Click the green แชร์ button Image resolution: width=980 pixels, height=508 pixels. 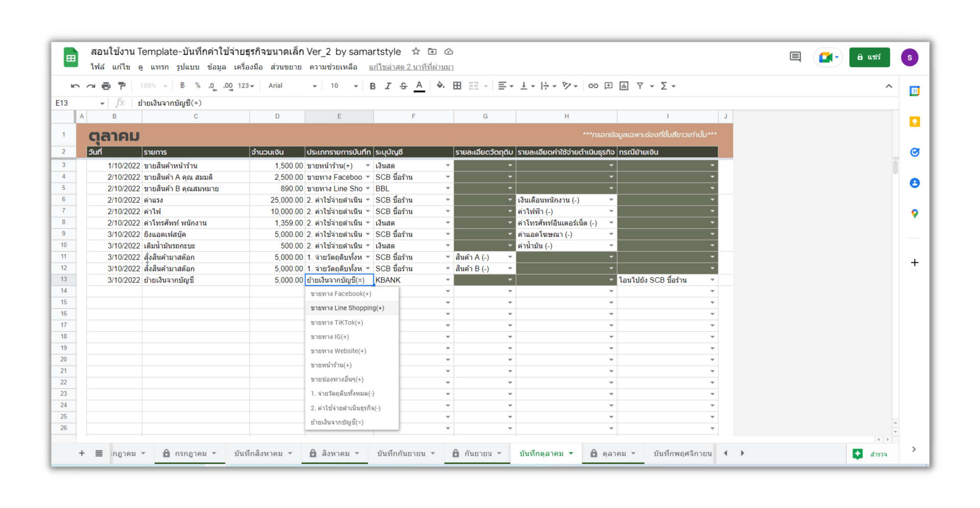pos(869,57)
